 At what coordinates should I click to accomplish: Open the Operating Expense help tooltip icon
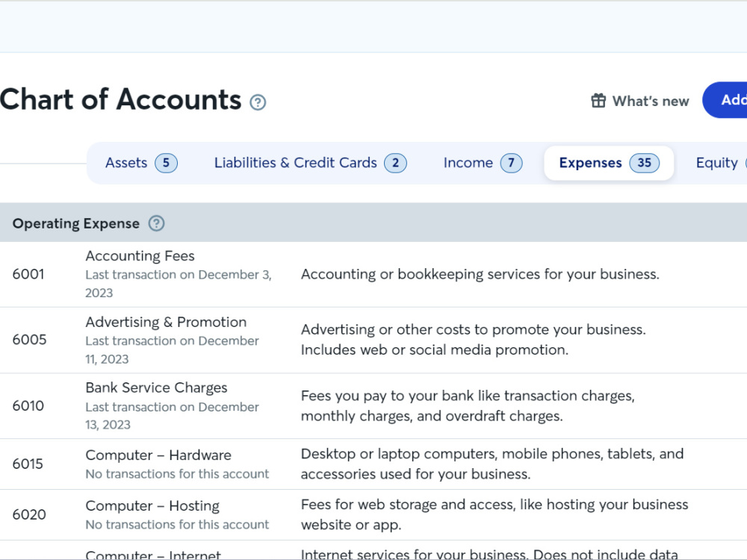(x=156, y=223)
